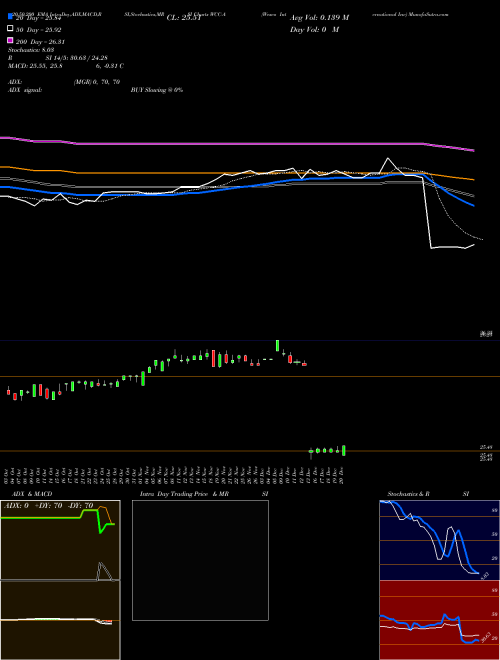Click the MACD values line
The height and width of the screenshot is (660, 500).
[x=66, y=66]
